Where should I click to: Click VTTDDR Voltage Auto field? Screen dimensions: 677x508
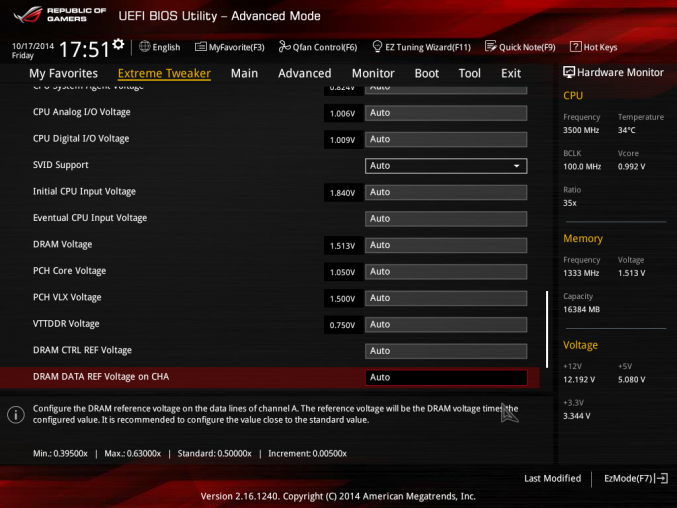[446, 325]
